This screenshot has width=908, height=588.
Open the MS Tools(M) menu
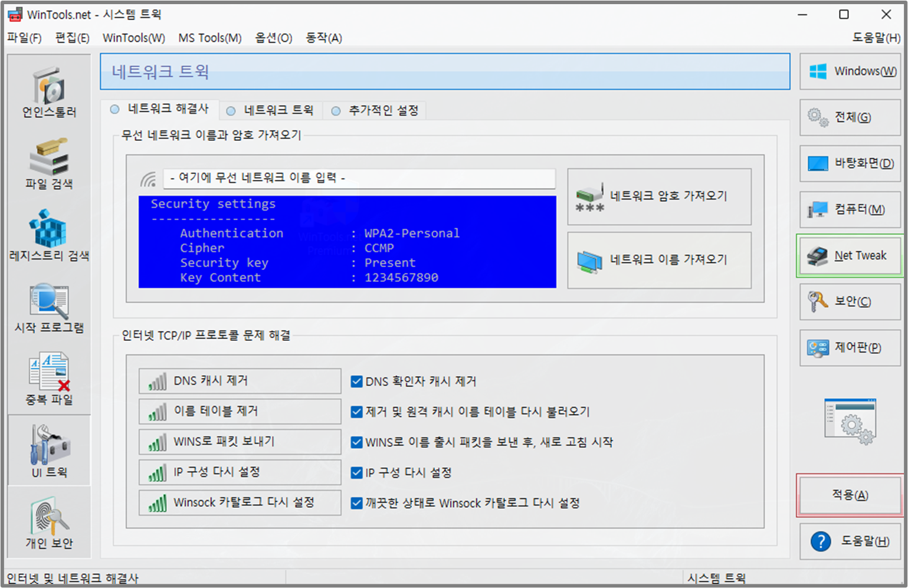tap(210, 38)
